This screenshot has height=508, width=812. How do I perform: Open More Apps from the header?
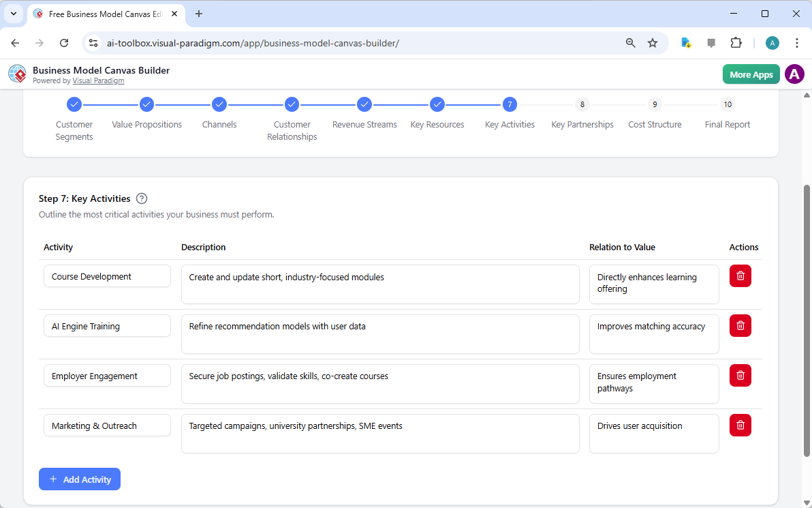tap(751, 74)
